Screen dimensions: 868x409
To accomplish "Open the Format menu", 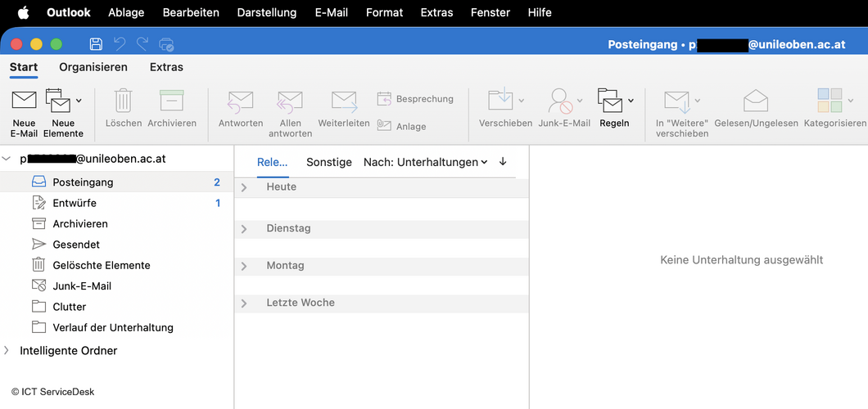I will pyautogui.click(x=384, y=12).
